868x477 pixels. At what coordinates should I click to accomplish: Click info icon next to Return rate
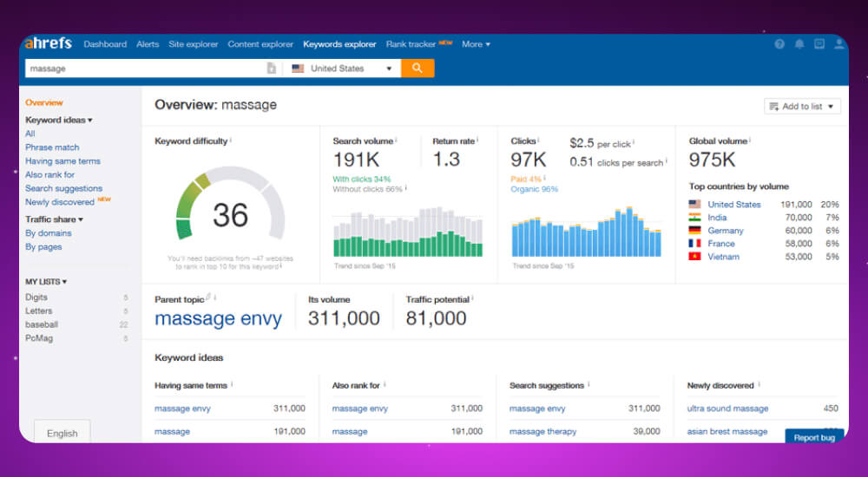coord(477,140)
